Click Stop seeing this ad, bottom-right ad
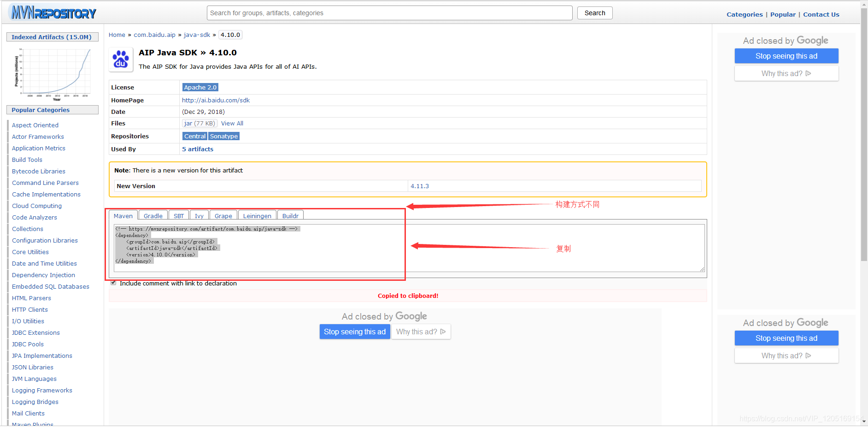 coord(786,338)
